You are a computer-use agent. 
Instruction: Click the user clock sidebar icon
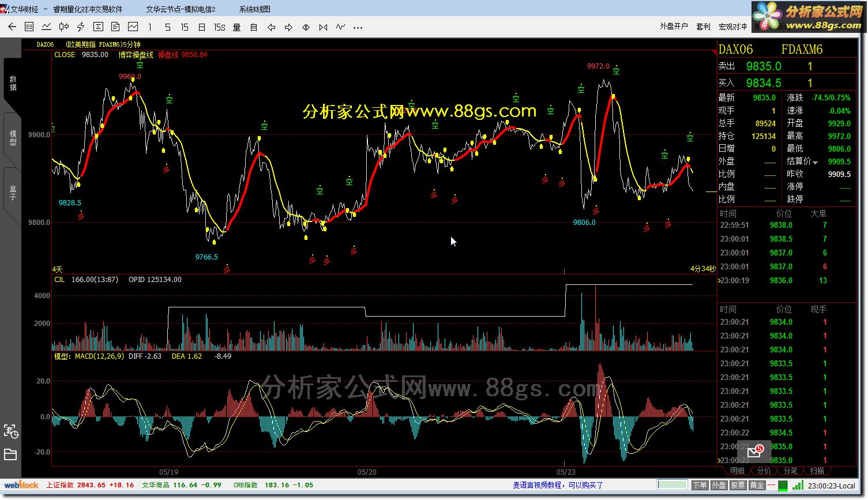click(11, 431)
